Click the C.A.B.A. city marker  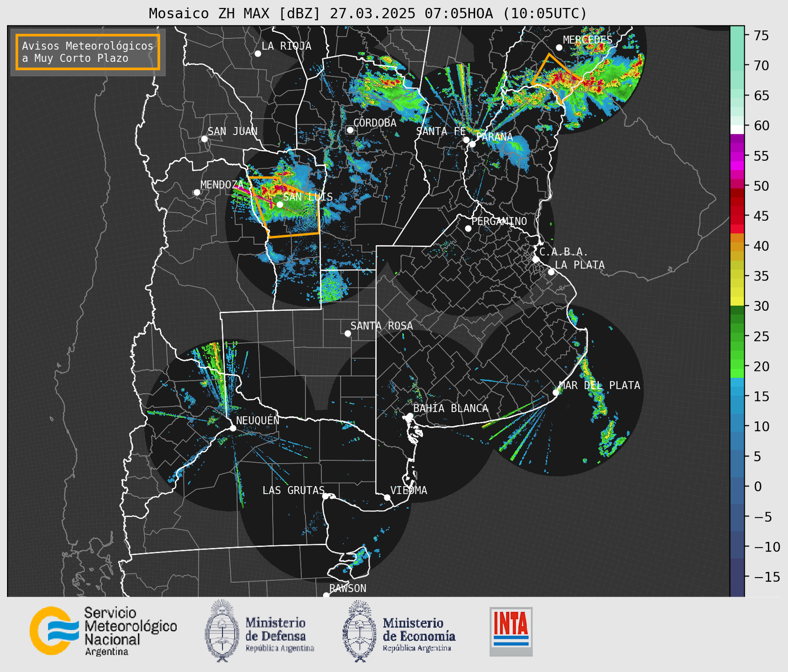point(536,259)
